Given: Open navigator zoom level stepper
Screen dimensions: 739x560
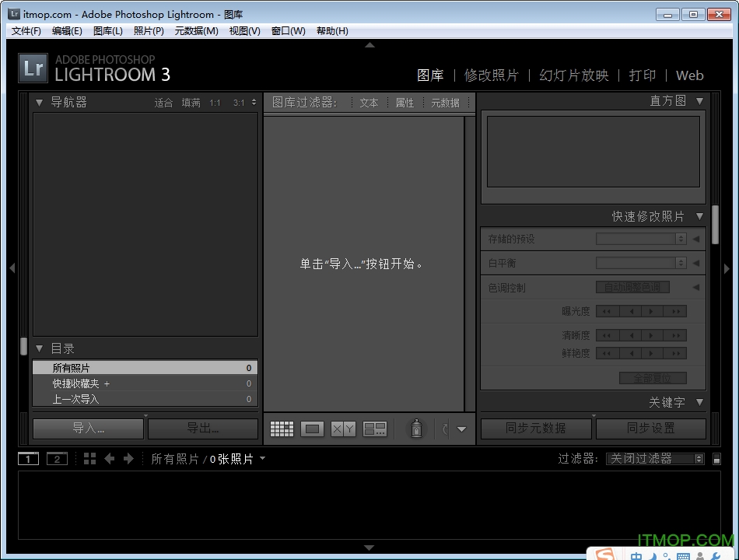Looking at the screenshot, I should pos(254,103).
